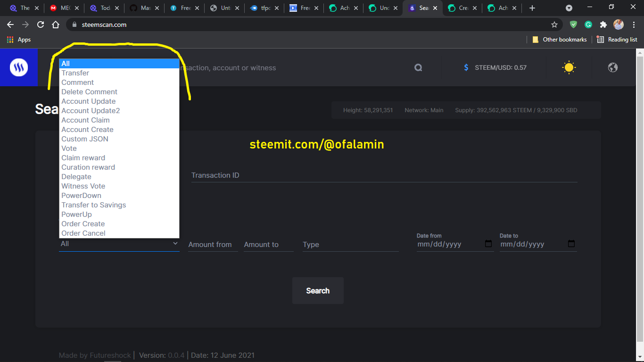Image resolution: width=644 pixels, height=362 pixels.
Task: Reload the page
Action: [x=41, y=25]
